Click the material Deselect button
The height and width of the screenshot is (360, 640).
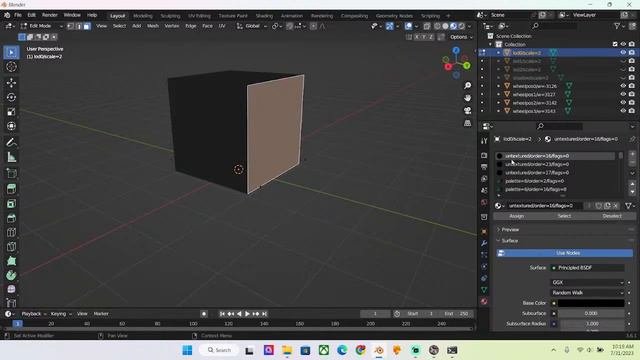[611, 216]
